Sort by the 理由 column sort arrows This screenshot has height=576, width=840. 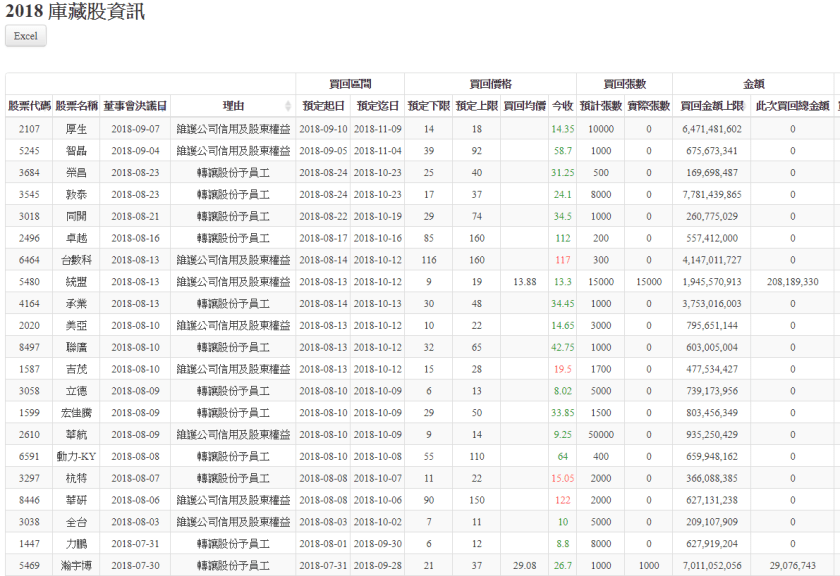289,106
